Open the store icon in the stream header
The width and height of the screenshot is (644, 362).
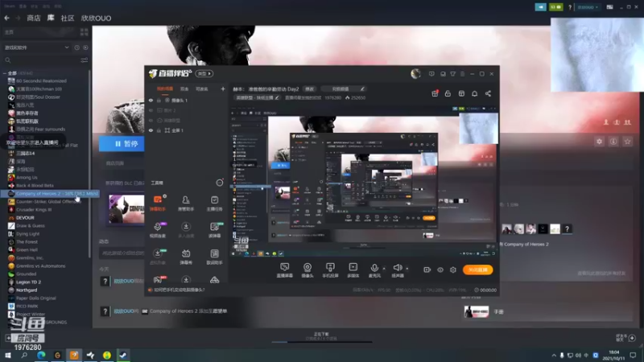coord(461,93)
